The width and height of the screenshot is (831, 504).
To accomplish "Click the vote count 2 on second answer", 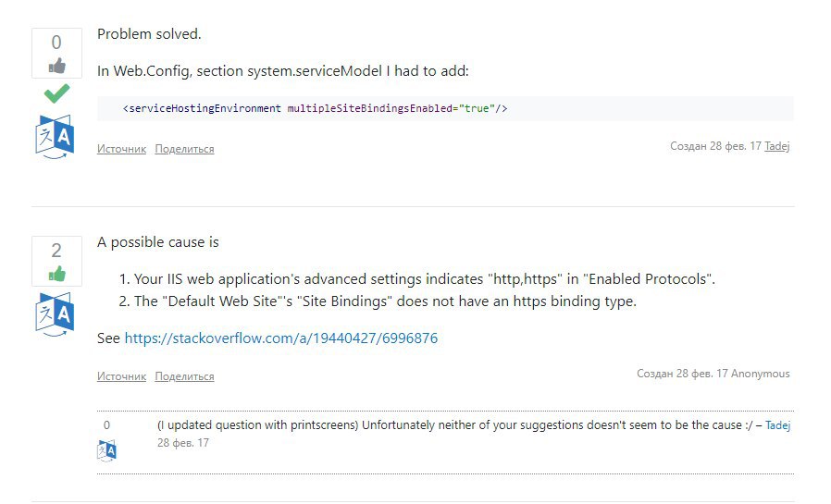I will pos(56,251).
